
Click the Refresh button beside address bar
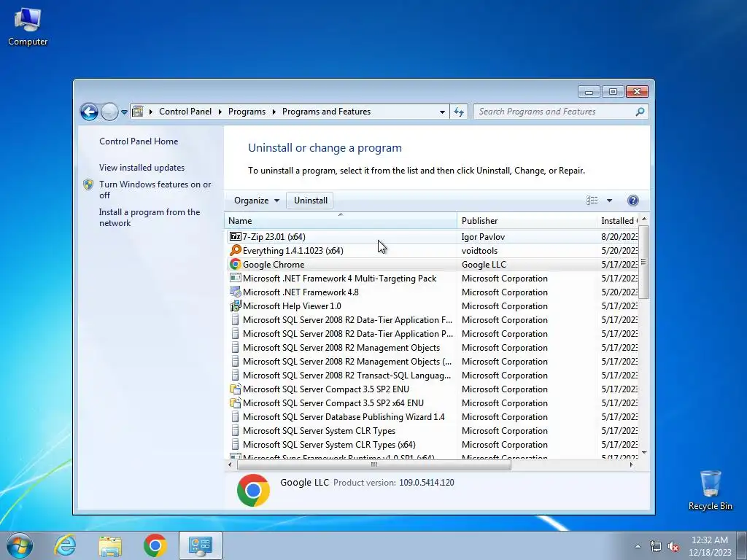pos(459,112)
